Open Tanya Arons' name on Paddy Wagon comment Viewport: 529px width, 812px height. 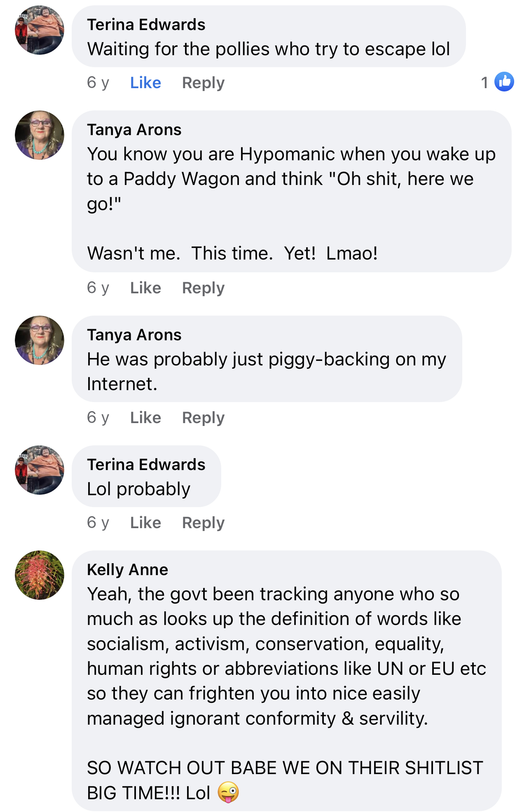[x=134, y=130]
